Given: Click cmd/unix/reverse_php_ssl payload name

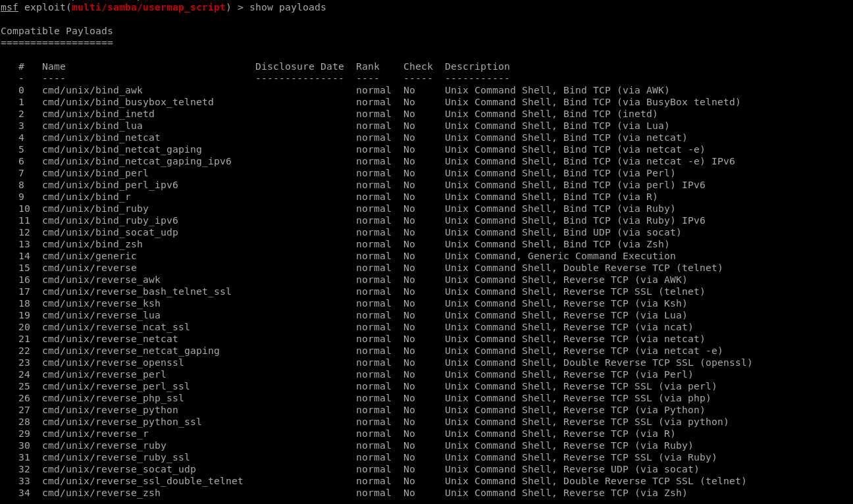Looking at the screenshot, I should (x=113, y=398).
